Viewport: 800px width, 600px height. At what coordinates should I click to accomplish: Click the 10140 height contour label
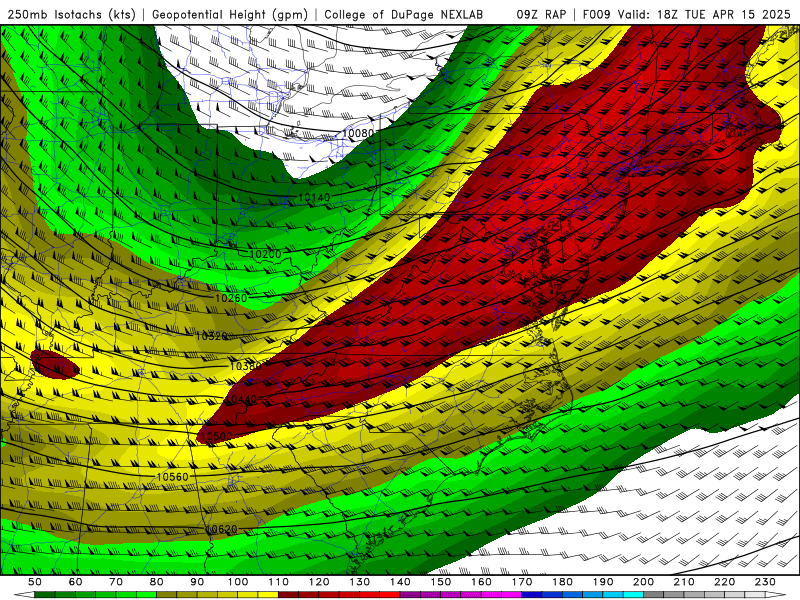(x=314, y=197)
